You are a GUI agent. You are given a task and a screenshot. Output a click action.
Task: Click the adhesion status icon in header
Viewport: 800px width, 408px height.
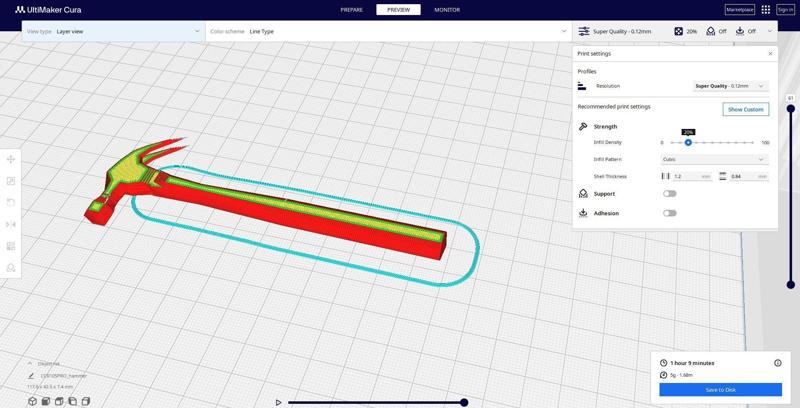point(740,32)
